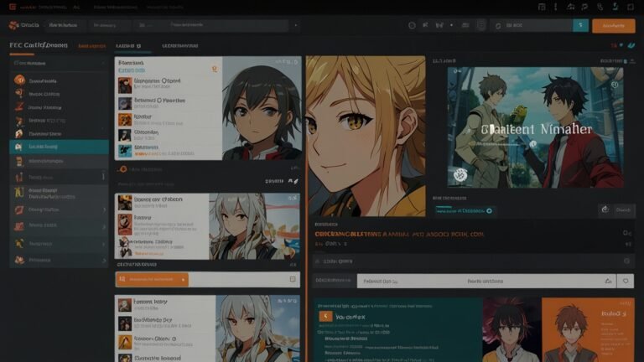Toggle the heart favorite icon
The height and width of the screenshot is (362, 644).
pyautogui.click(x=626, y=282)
